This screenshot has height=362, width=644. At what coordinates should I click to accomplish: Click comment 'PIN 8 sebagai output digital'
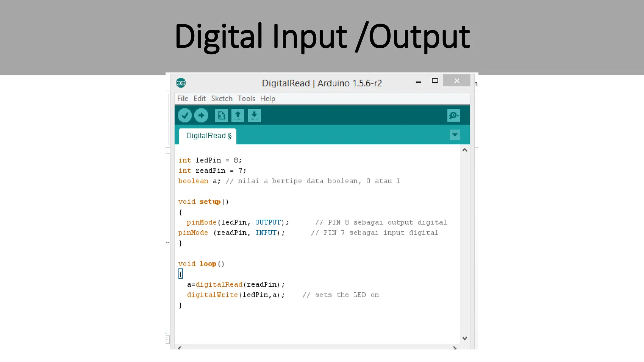click(x=381, y=222)
